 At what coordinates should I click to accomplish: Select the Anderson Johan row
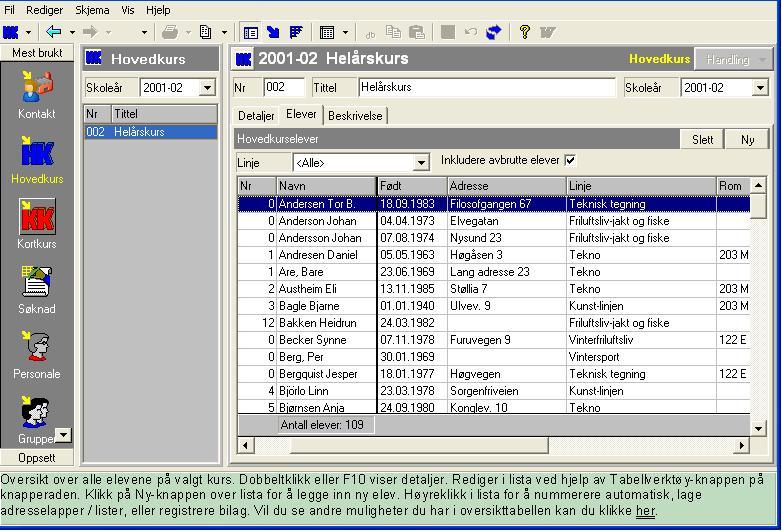pos(494,221)
